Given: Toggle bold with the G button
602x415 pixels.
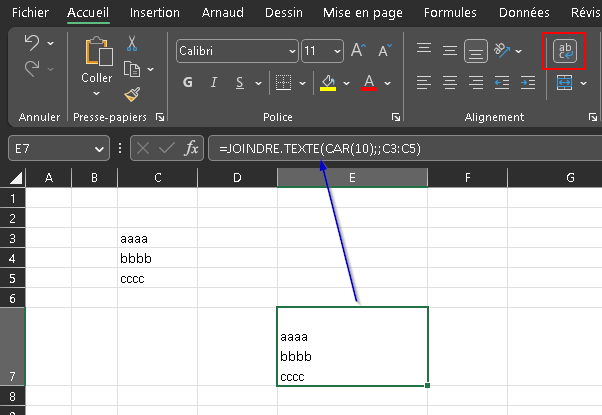Looking at the screenshot, I should point(188,82).
